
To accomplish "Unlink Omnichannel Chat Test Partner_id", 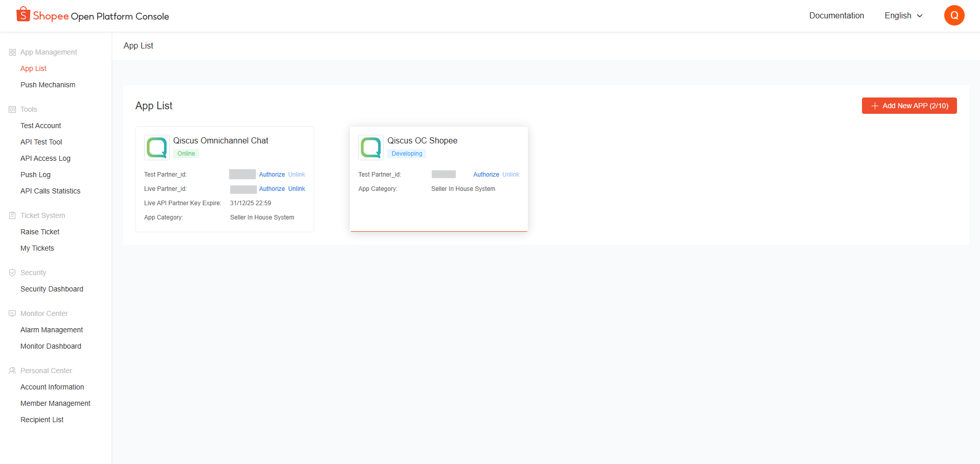I will click(x=296, y=175).
